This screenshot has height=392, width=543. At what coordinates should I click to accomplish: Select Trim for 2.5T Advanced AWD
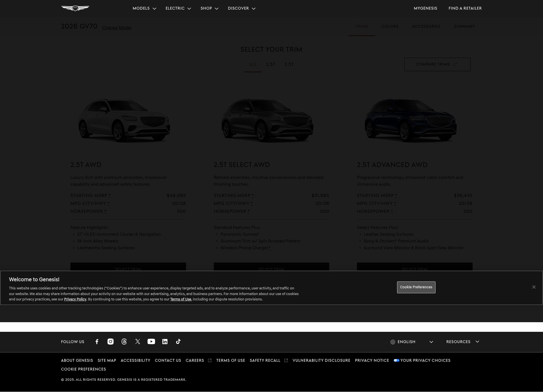415,267
